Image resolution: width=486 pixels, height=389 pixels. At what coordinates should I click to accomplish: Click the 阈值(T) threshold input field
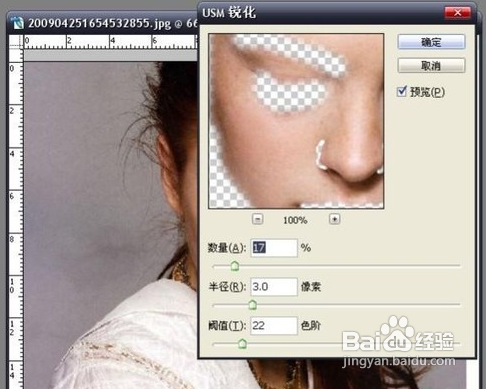click(x=274, y=325)
